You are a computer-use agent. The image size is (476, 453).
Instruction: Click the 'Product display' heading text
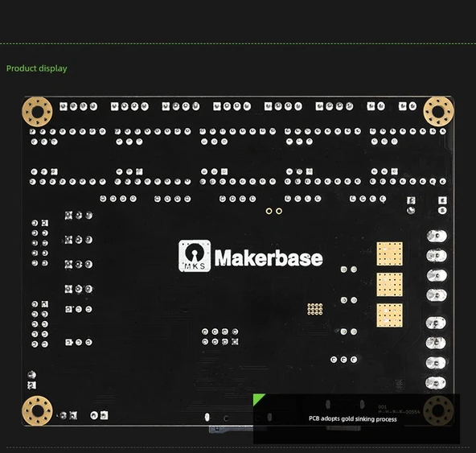[x=37, y=68]
